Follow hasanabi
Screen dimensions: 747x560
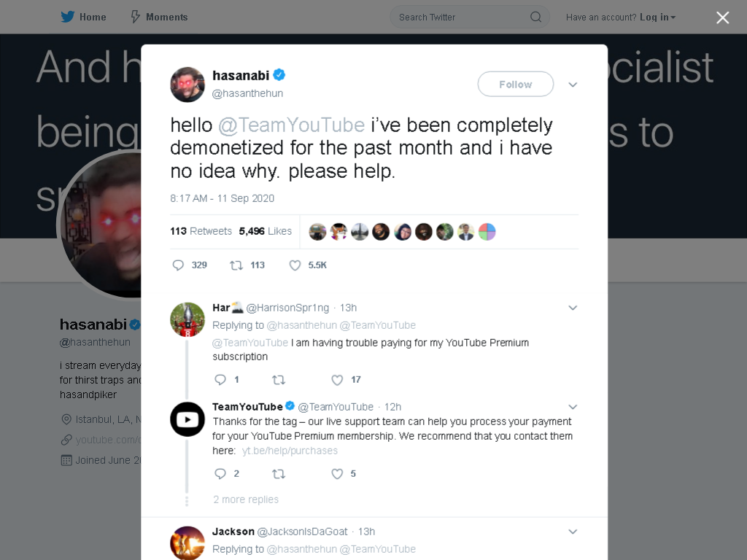click(x=516, y=85)
